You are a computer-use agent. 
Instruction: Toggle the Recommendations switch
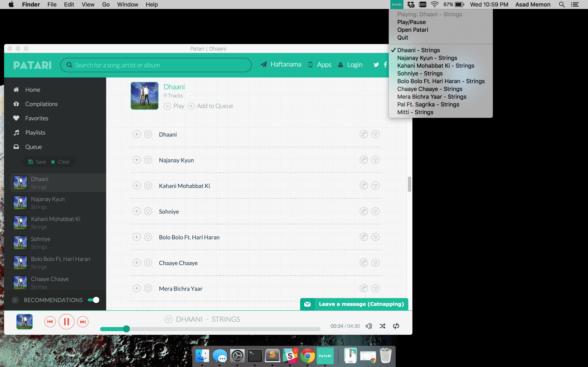[x=94, y=300]
